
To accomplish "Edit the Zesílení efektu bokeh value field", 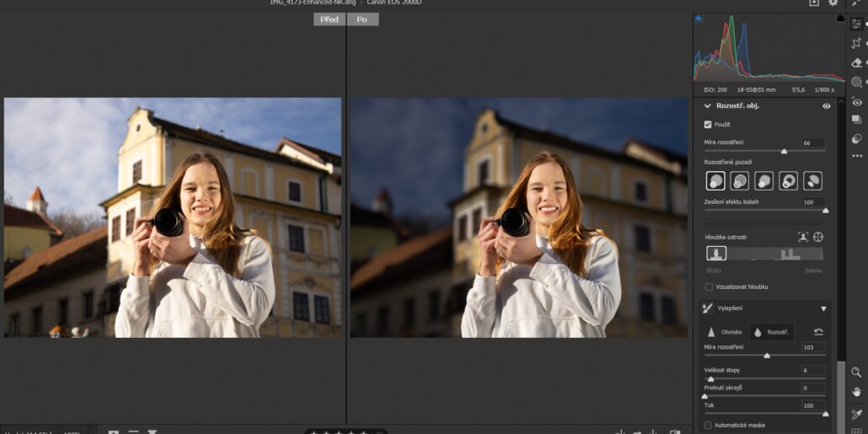I will (x=813, y=202).
